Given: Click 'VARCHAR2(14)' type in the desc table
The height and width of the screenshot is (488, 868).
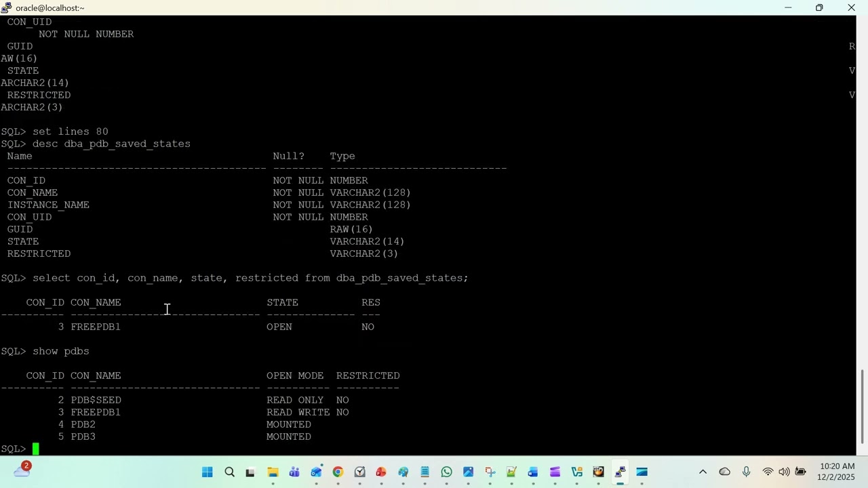Looking at the screenshot, I should 367,241.
